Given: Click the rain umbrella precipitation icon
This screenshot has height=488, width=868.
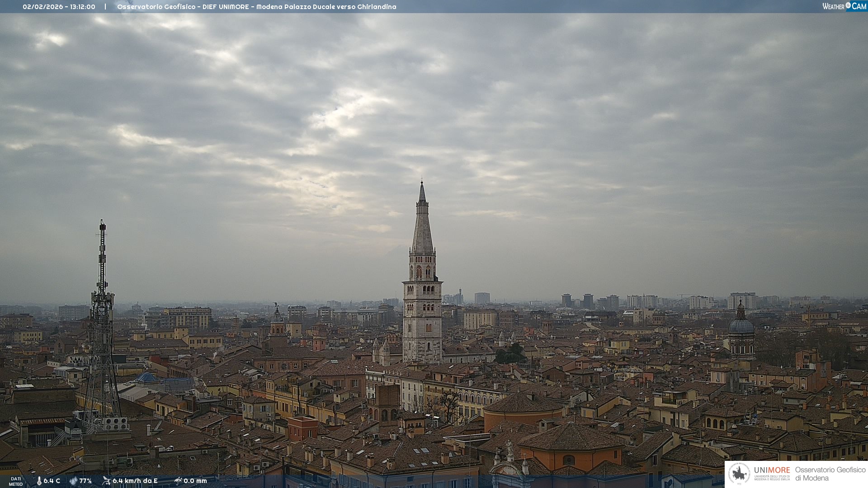Looking at the screenshot, I should pos(178,481).
